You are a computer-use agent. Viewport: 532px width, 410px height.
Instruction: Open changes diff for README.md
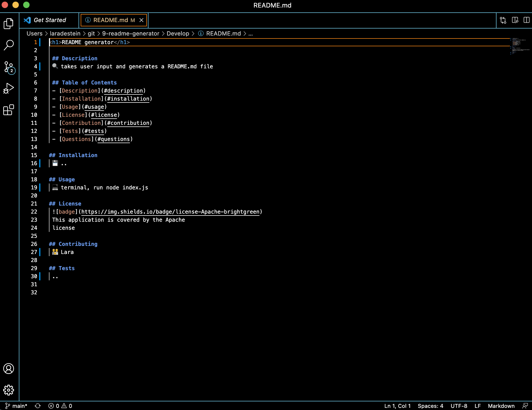tap(503, 20)
